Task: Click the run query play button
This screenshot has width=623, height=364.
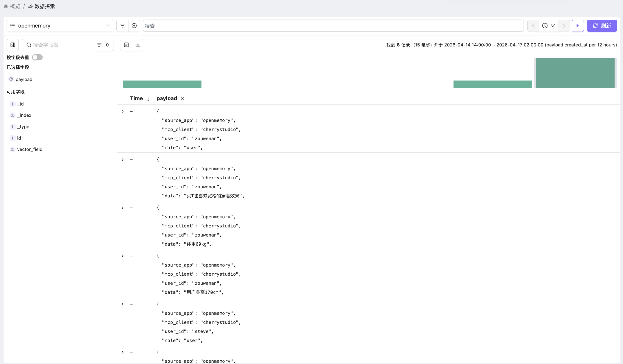Action: (x=578, y=26)
